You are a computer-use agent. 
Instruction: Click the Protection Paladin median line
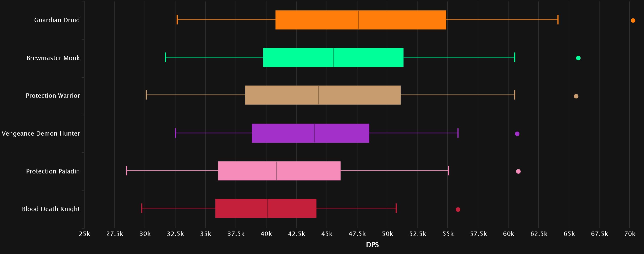(x=277, y=171)
